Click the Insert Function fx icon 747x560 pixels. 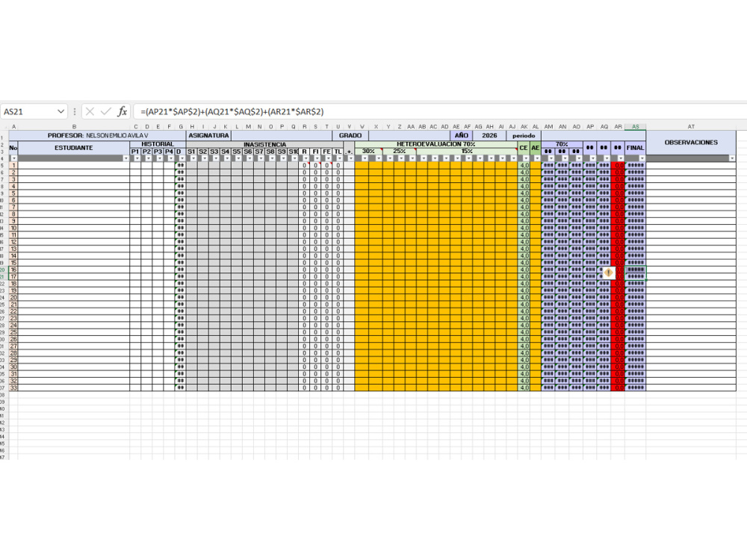(122, 111)
